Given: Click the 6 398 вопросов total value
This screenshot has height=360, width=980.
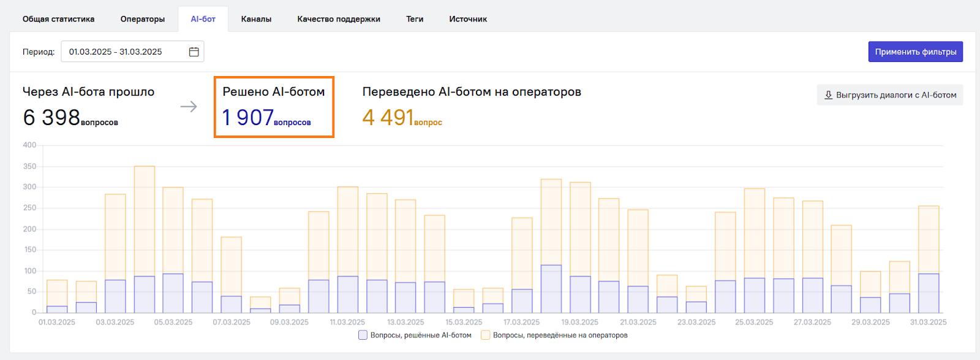Looking at the screenshot, I should click(70, 118).
